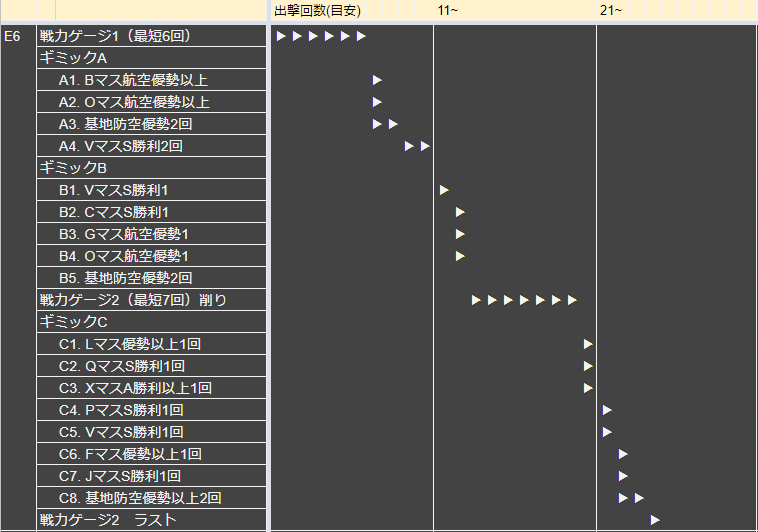Click the 戦力ゲージ2 ラスト row label
This screenshot has width=758, height=532.
(x=151, y=520)
